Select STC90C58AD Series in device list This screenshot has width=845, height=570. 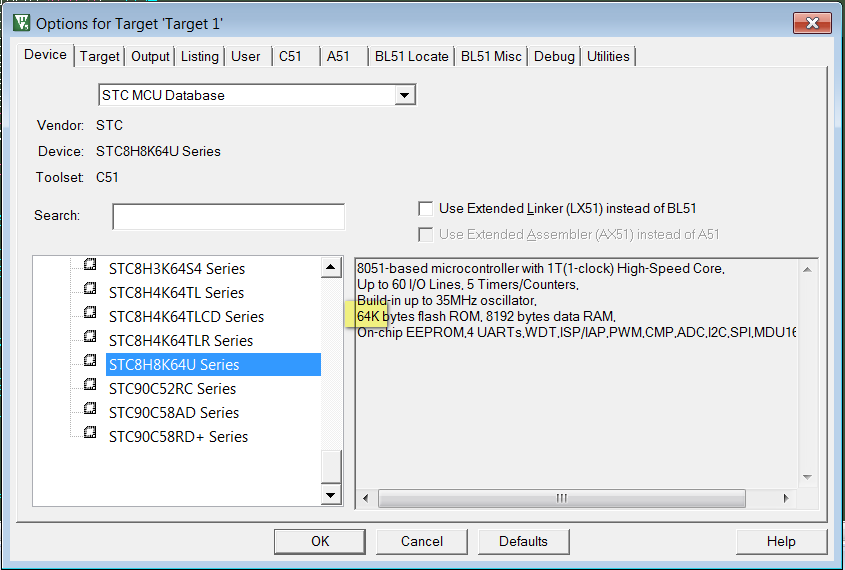click(x=174, y=413)
